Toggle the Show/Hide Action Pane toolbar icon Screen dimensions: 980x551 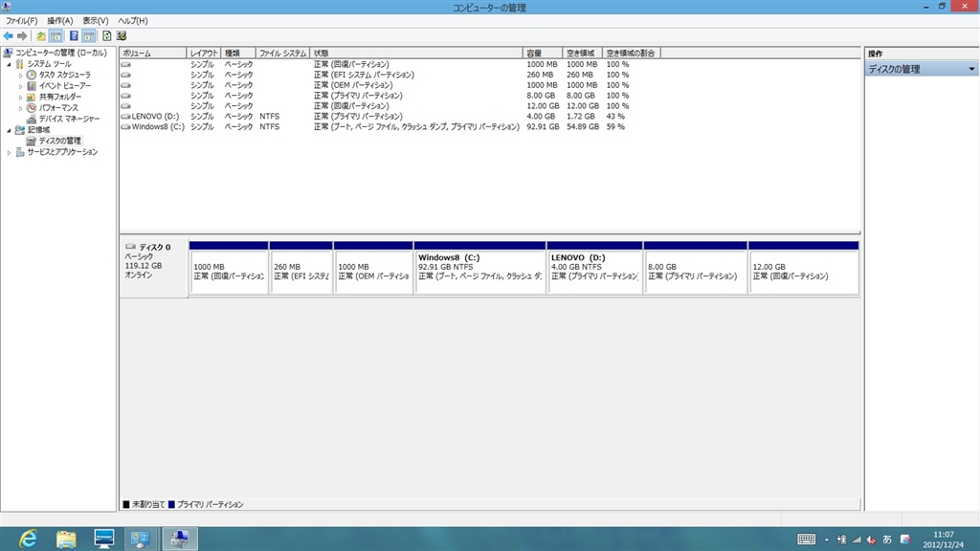pyautogui.click(x=88, y=35)
